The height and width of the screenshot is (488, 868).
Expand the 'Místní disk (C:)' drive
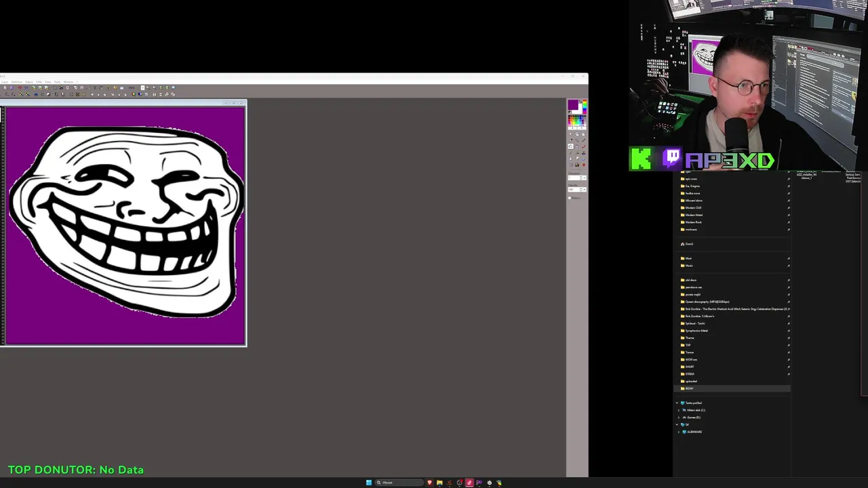679,410
